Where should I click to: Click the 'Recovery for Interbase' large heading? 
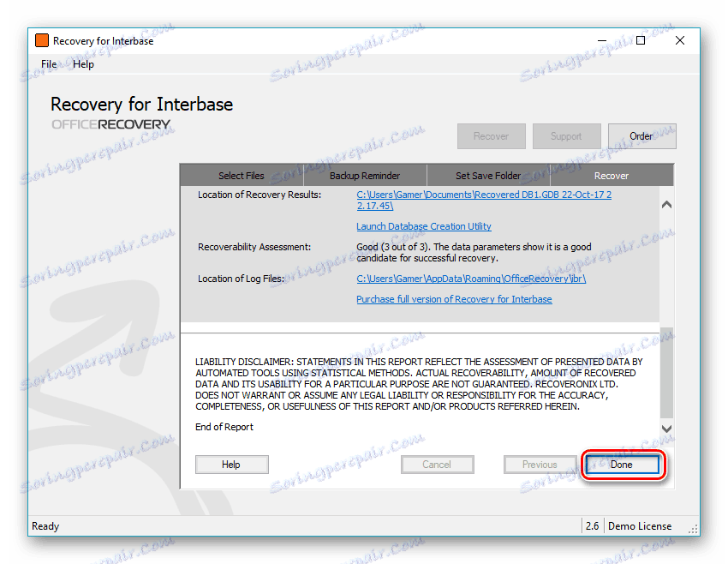coord(141,104)
